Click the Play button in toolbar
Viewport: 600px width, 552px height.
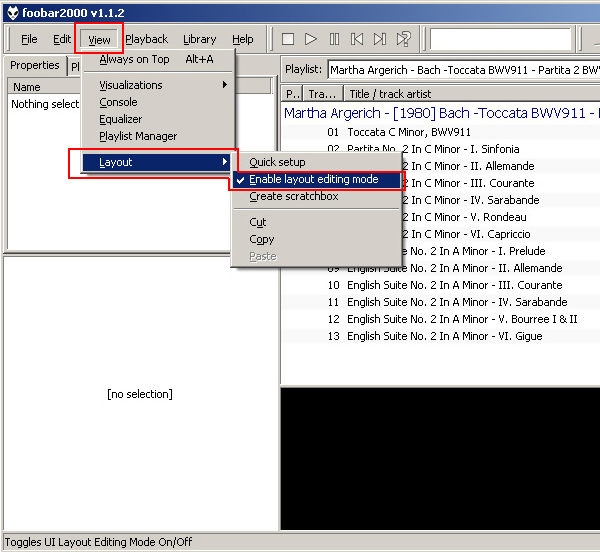[x=311, y=39]
